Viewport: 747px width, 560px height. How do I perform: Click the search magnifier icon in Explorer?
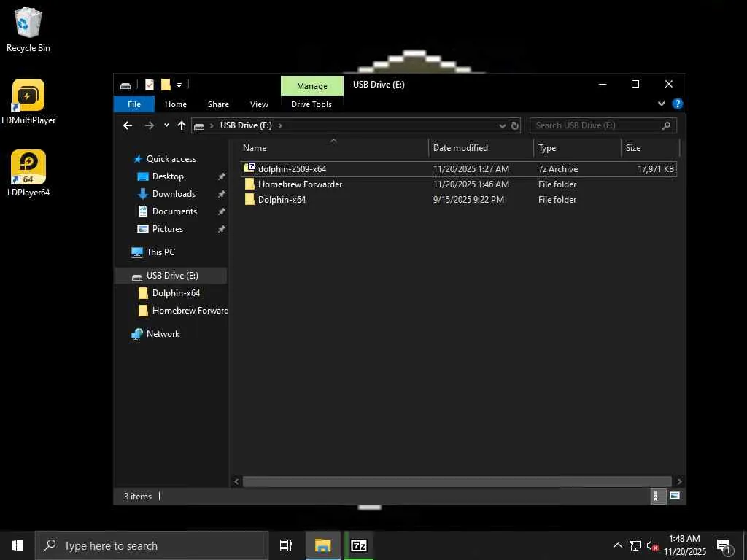click(666, 125)
